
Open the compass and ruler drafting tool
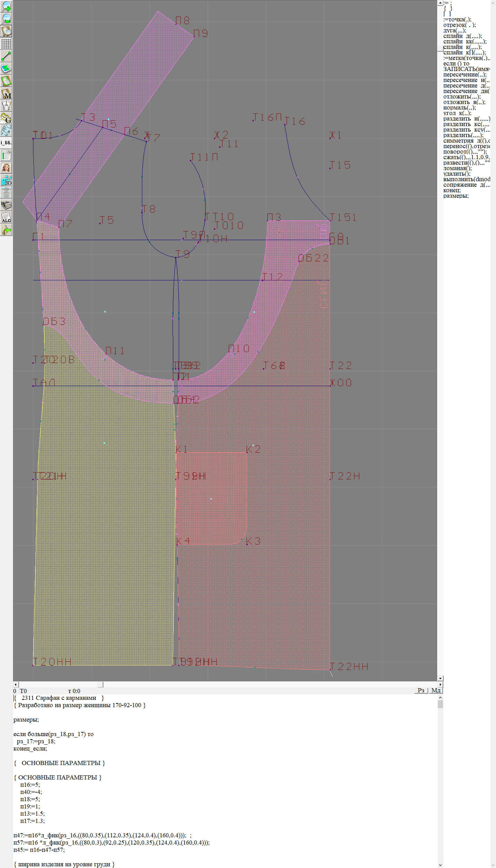pos(6,106)
